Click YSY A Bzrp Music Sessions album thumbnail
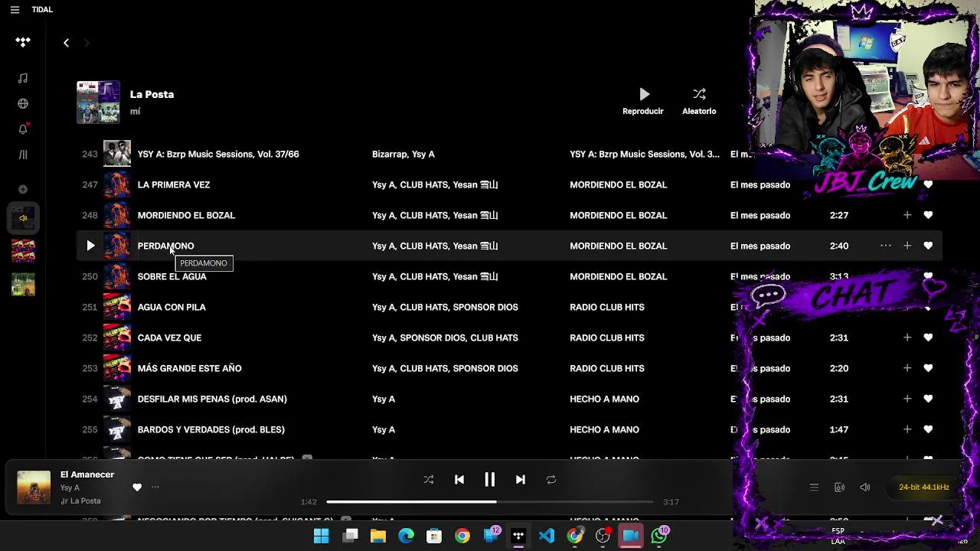The height and width of the screenshot is (551, 980). pos(117,154)
